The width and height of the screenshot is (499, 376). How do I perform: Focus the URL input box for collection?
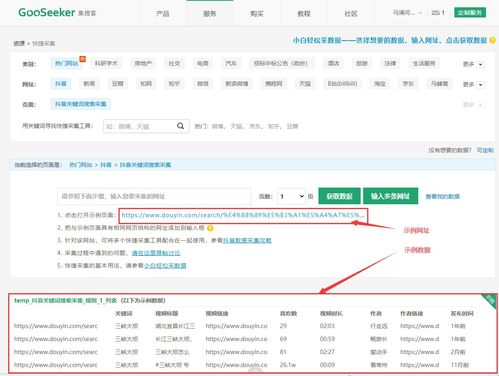154,196
